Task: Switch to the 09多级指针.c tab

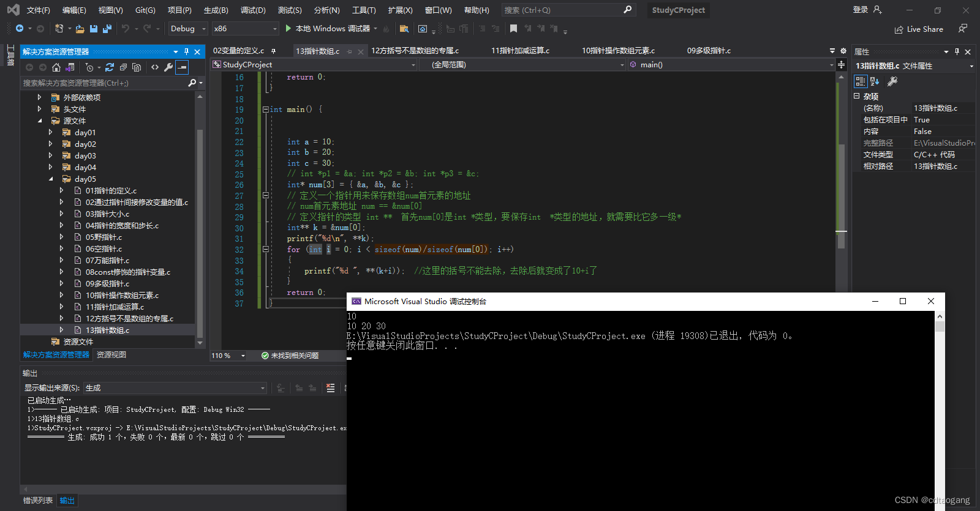Action: coord(709,51)
